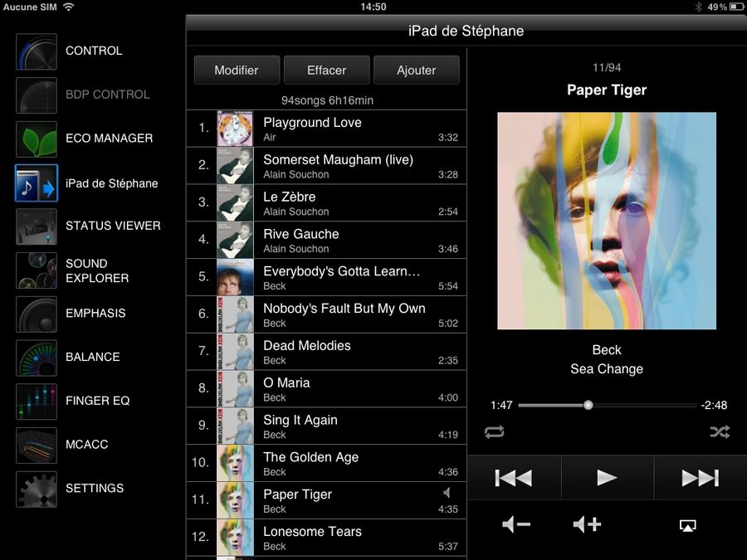Viewport: 747px width, 560px height.
Task: Open BALANCE icon
Action: point(37,358)
